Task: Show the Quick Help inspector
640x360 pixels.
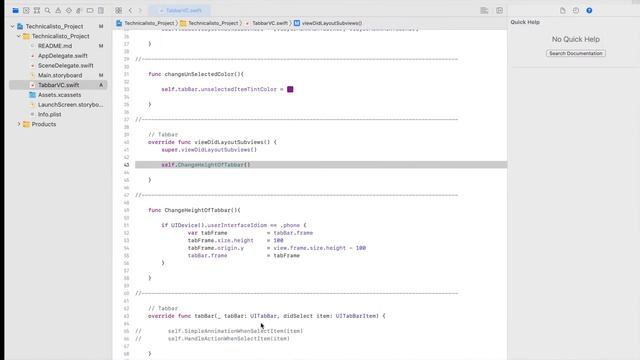Action: pos(589,11)
